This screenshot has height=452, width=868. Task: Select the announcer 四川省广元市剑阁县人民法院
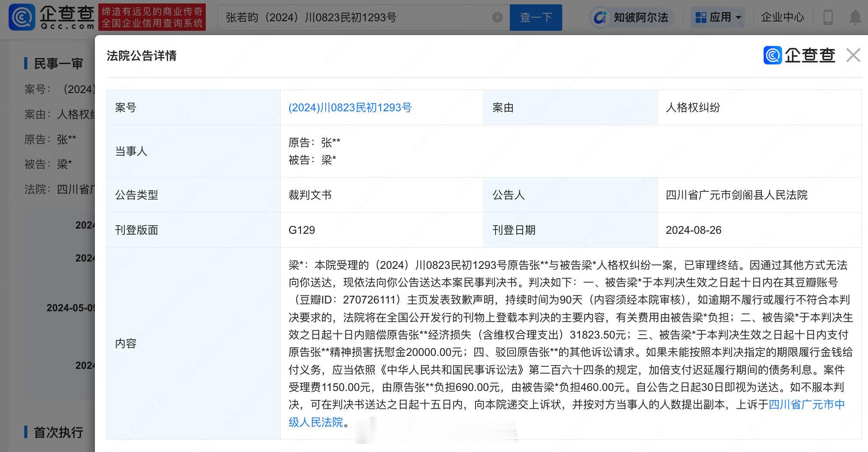(736, 195)
